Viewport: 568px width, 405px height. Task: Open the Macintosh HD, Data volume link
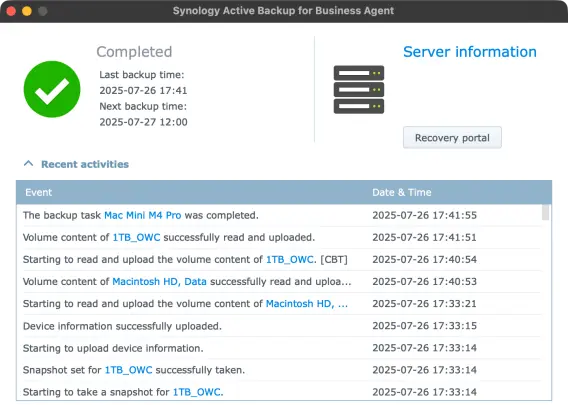tap(159, 281)
